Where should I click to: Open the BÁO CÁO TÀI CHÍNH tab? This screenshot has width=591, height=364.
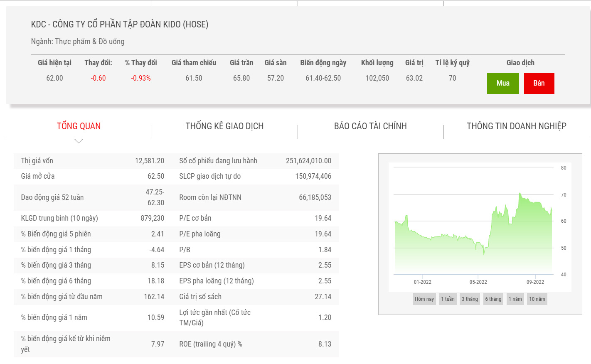click(370, 126)
